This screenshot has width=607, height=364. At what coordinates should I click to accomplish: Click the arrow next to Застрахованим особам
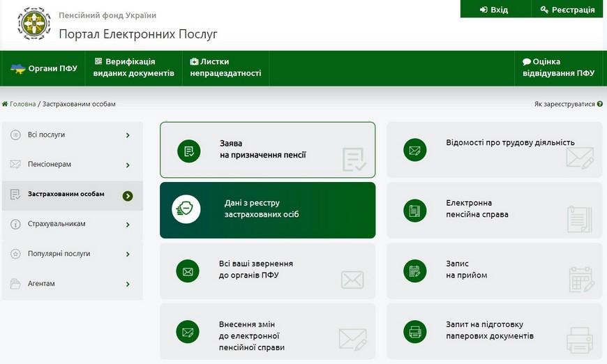(128, 195)
